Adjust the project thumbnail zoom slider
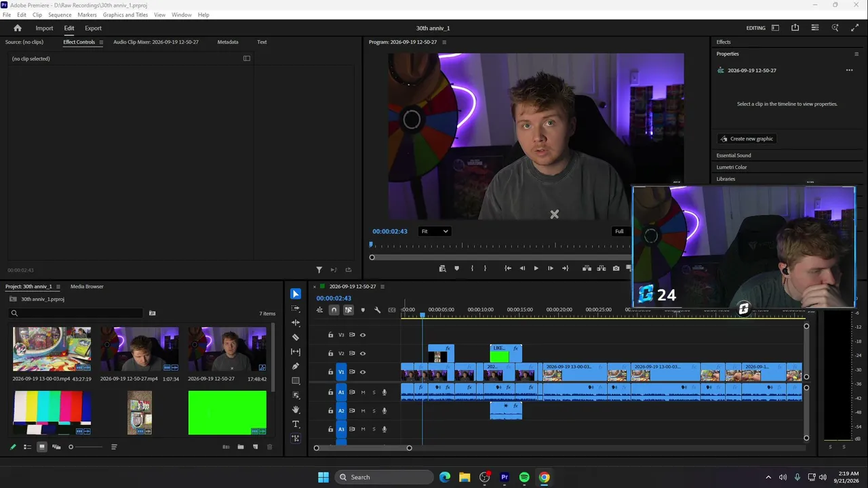This screenshot has height=488, width=868. pyautogui.click(x=87, y=447)
